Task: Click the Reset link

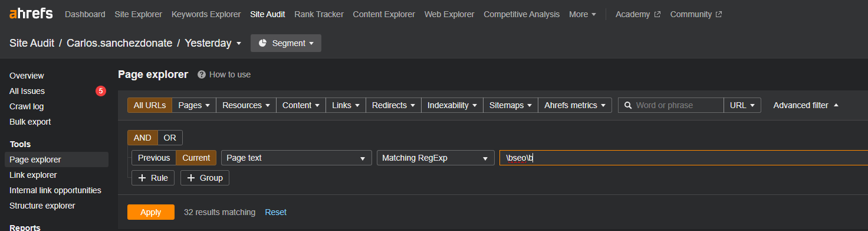Action: [x=275, y=212]
